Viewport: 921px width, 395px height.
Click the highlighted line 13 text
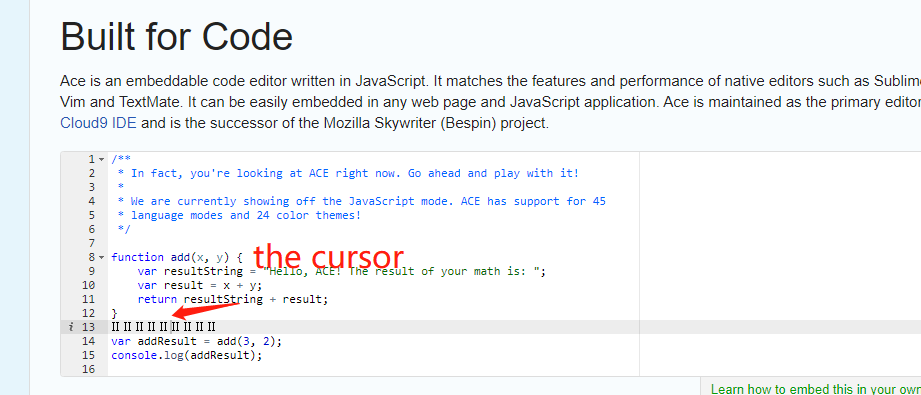click(x=163, y=327)
